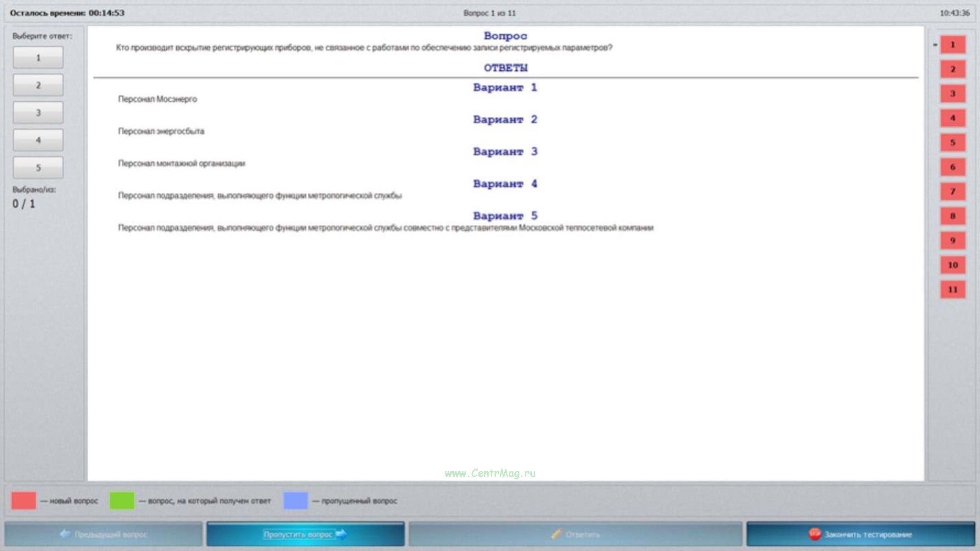980x551 pixels.
Task: Open question 7 from the right list
Action: (952, 192)
